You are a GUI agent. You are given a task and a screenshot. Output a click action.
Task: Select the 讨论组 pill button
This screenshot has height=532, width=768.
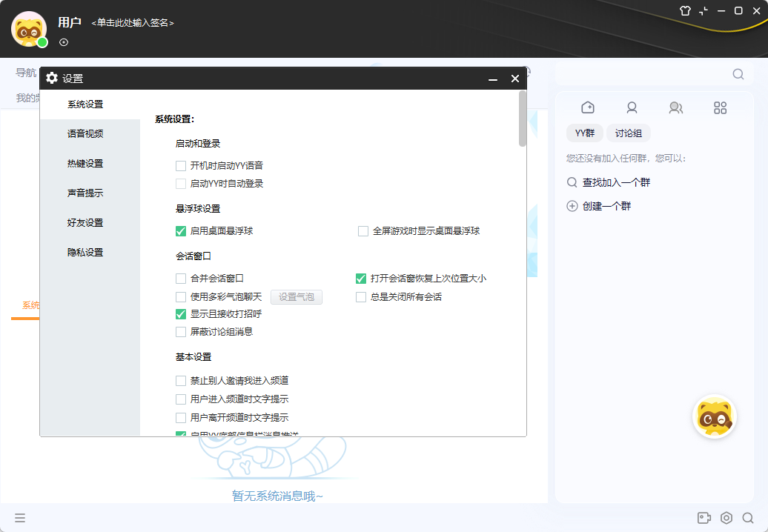(x=629, y=133)
